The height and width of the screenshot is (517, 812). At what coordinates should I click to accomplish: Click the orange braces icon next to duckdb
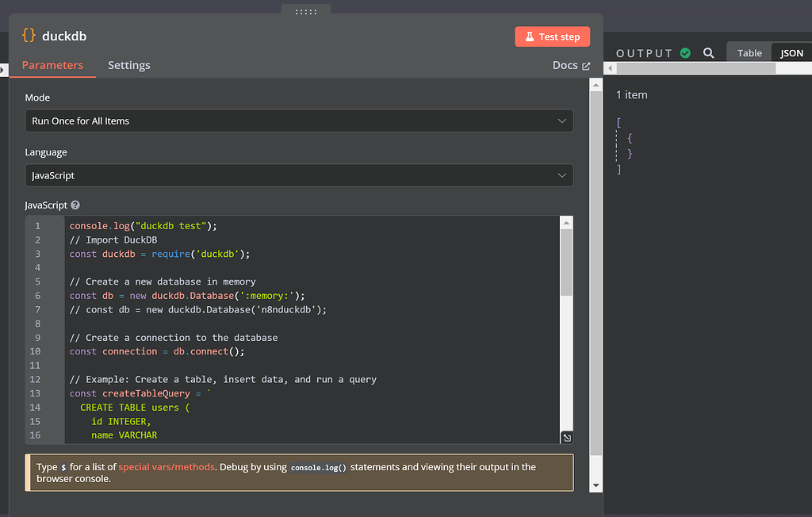(x=29, y=35)
